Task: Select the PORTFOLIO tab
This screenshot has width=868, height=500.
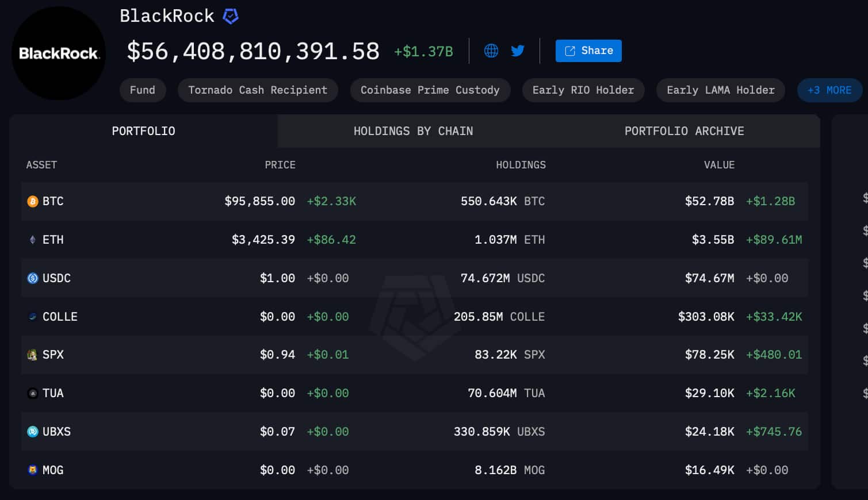Action: click(x=143, y=131)
